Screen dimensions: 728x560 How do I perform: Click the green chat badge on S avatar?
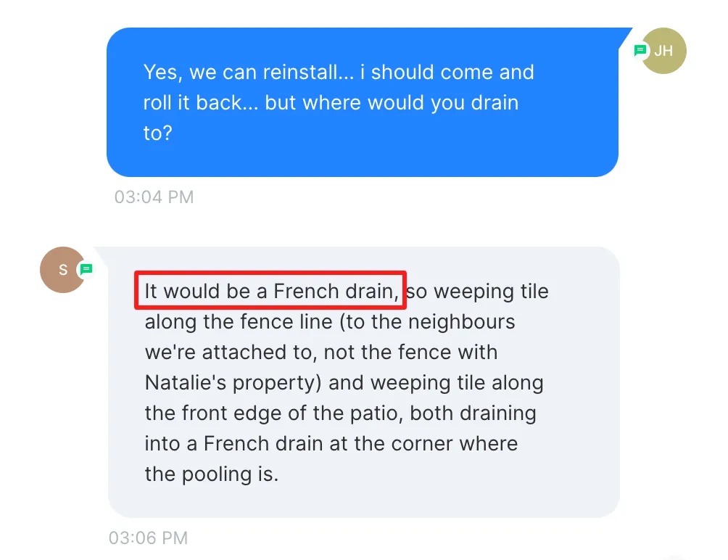pos(86,269)
